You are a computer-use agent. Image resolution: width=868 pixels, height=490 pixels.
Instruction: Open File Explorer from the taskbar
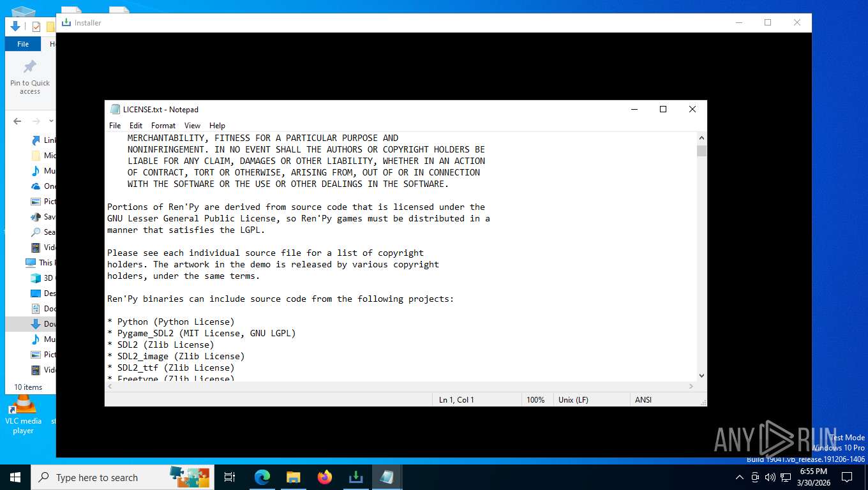pyautogui.click(x=294, y=477)
